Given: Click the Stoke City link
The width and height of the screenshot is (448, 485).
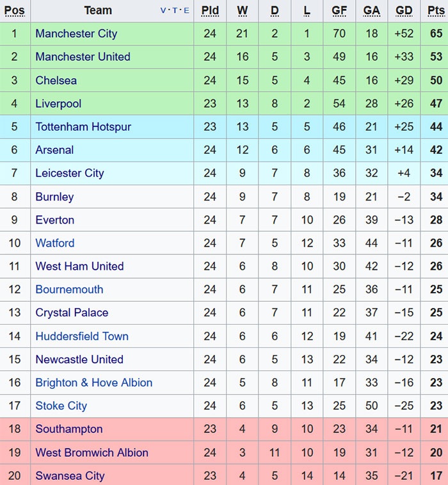Looking at the screenshot, I should tap(61, 406).
